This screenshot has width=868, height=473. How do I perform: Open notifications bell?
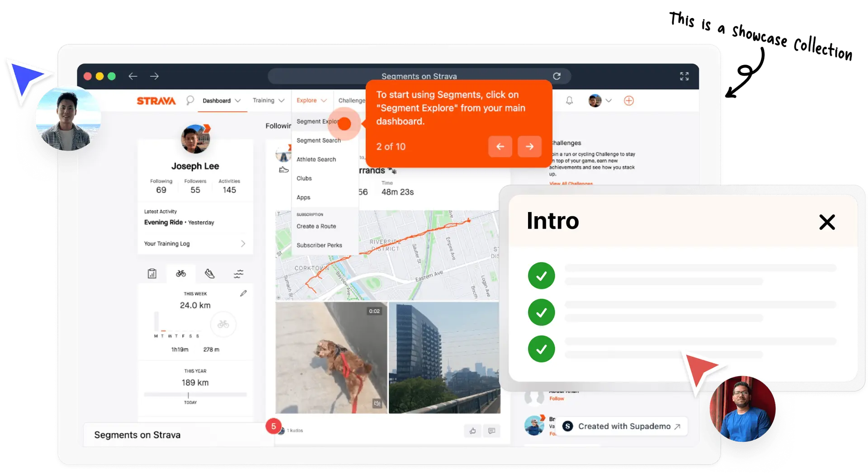pyautogui.click(x=569, y=100)
